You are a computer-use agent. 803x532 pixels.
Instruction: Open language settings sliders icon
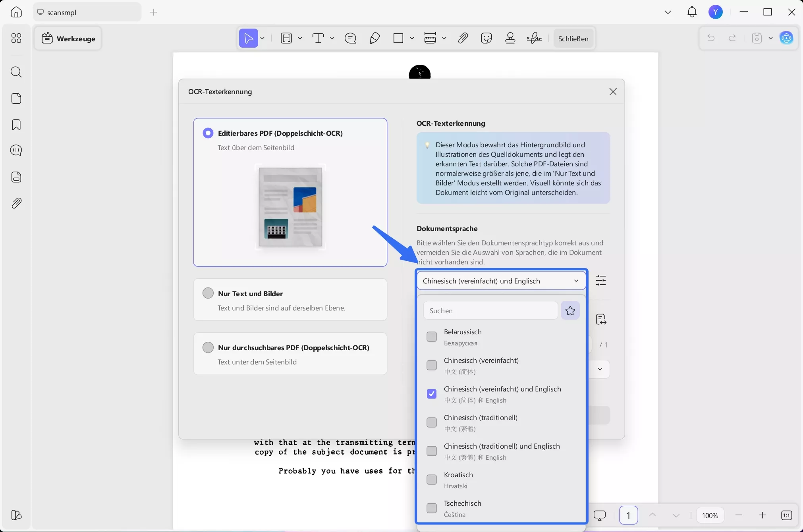click(600, 281)
